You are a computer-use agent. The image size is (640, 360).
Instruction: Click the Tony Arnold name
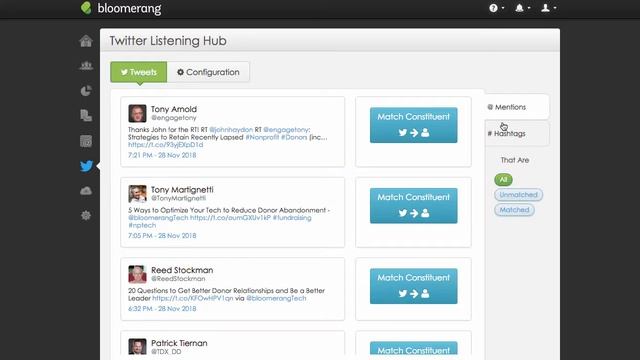(174, 109)
